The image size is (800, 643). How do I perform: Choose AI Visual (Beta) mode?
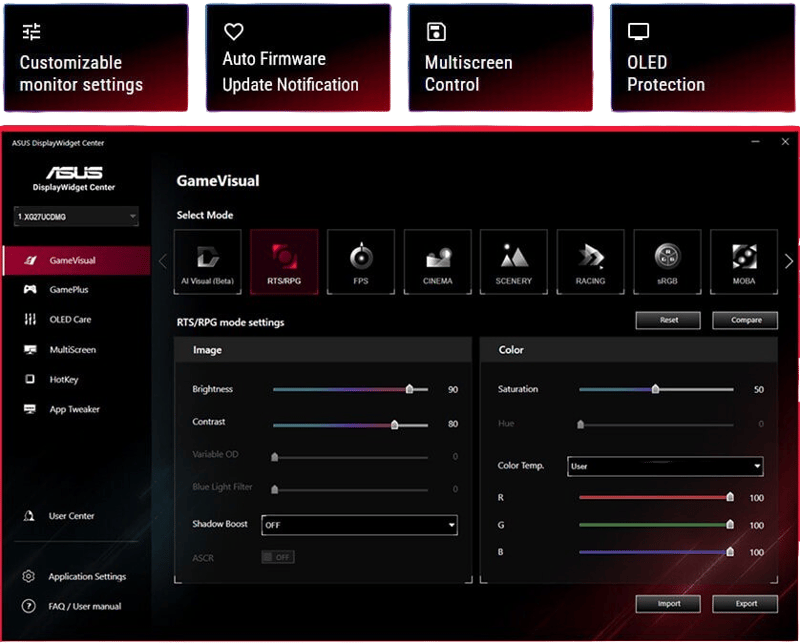pos(208,262)
